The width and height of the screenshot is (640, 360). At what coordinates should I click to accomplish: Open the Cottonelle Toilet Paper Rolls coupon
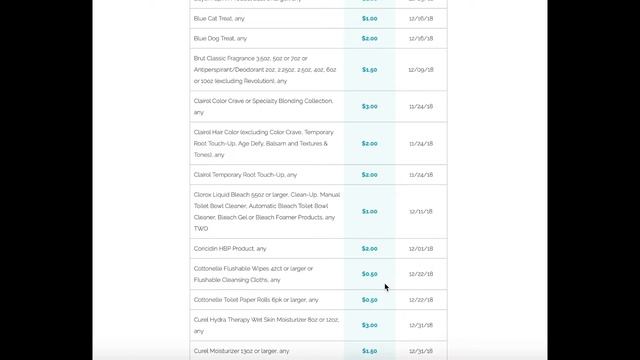pyautogui.click(x=318, y=300)
